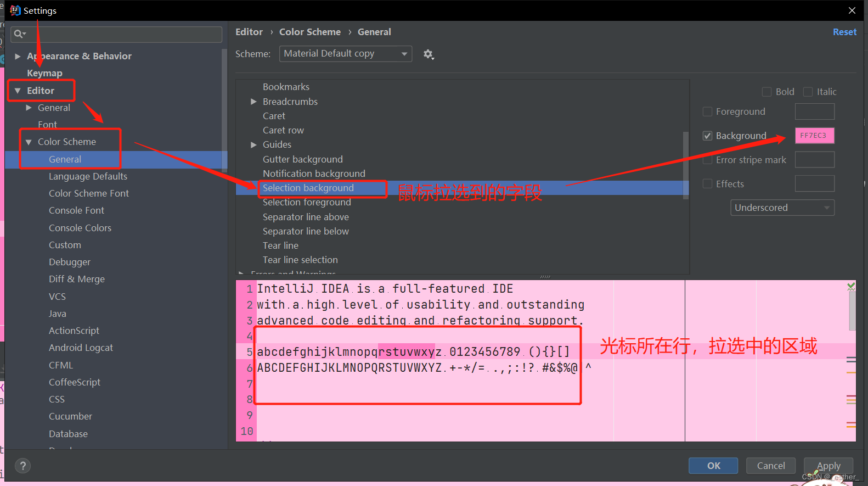Select General under Color Scheme
Screen dimensions: 868x486
(x=65, y=159)
